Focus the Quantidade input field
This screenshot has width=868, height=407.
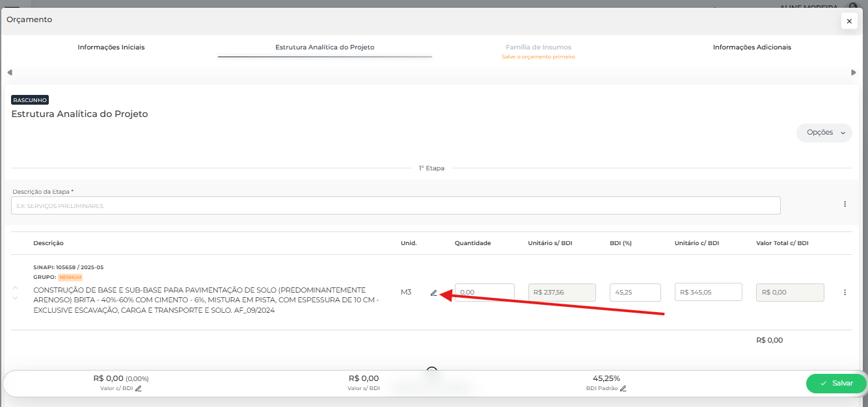coord(484,293)
